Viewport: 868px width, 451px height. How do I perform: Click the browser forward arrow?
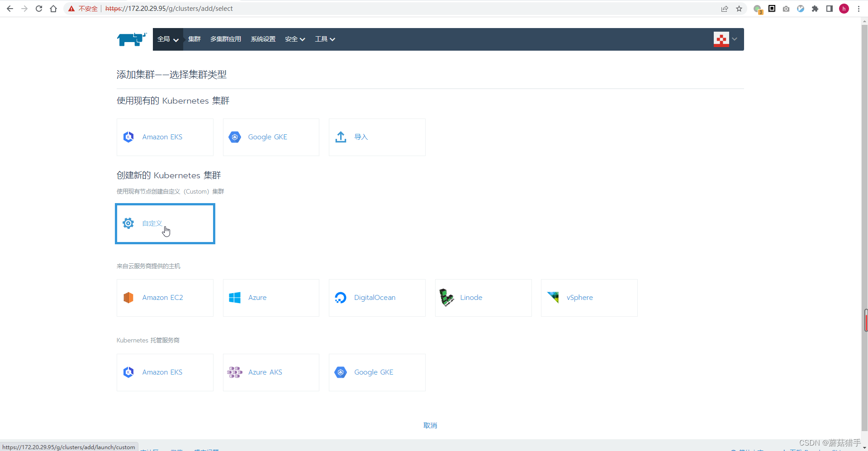pos(24,9)
